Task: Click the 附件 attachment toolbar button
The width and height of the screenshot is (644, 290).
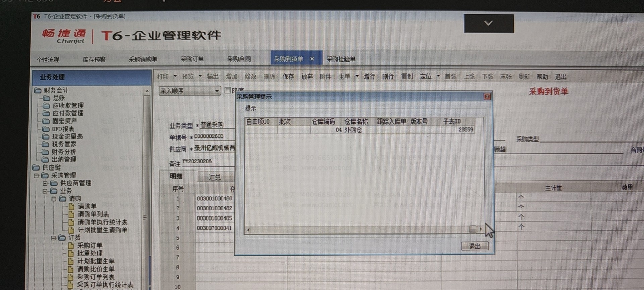Action: [x=326, y=77]
